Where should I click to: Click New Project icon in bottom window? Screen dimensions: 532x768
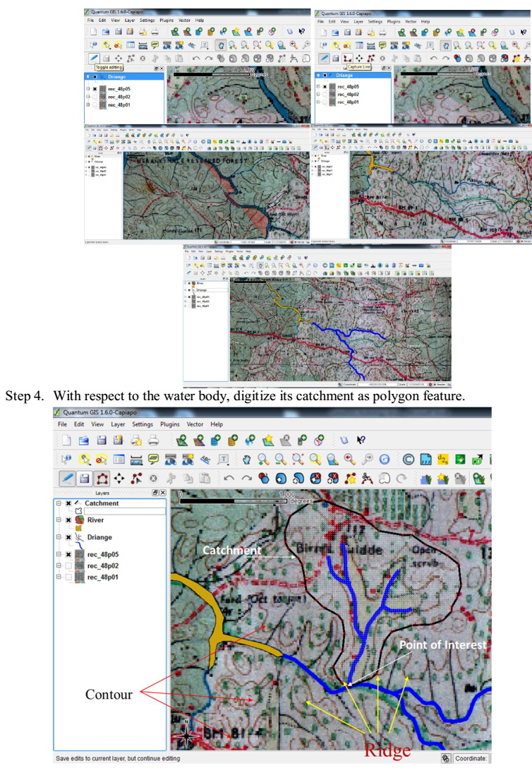(66, 441)
